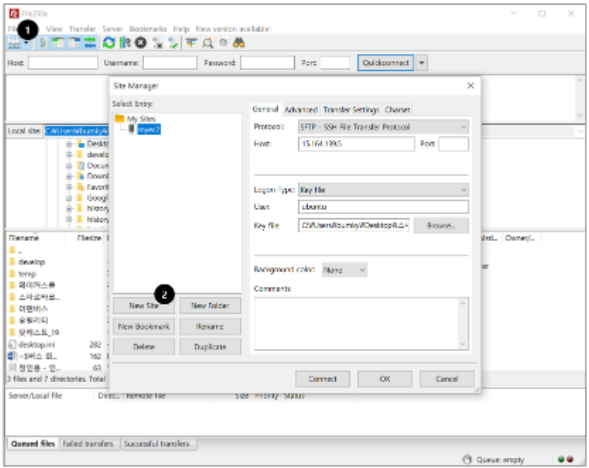
Task: Switch to the Charset tab
Action: 397,110
